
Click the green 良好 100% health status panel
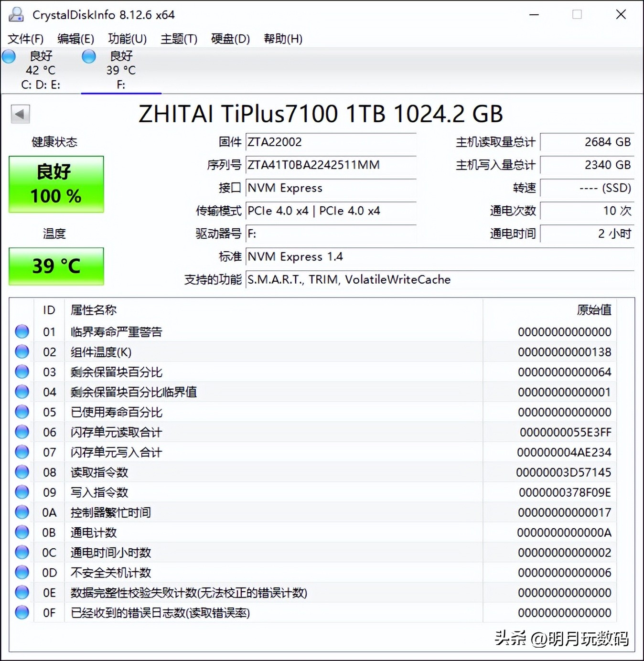(55, 184)
